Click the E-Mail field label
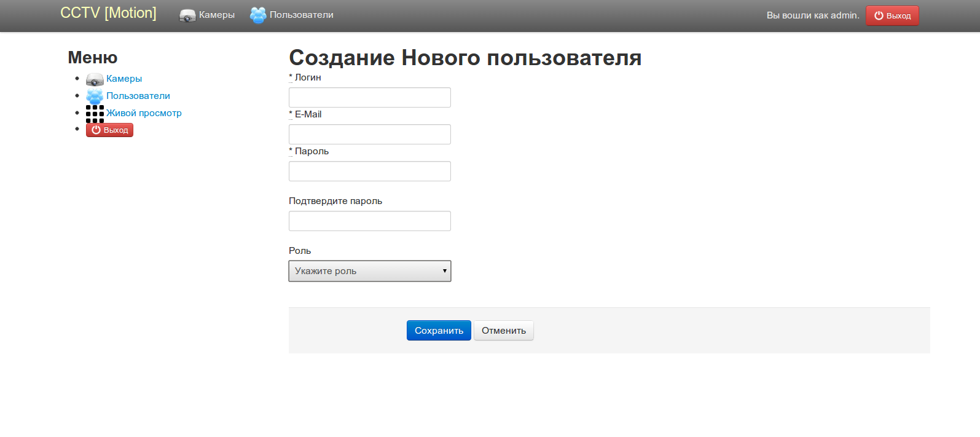The width and height of the screenshot is (980, 437). pos(305,114)
